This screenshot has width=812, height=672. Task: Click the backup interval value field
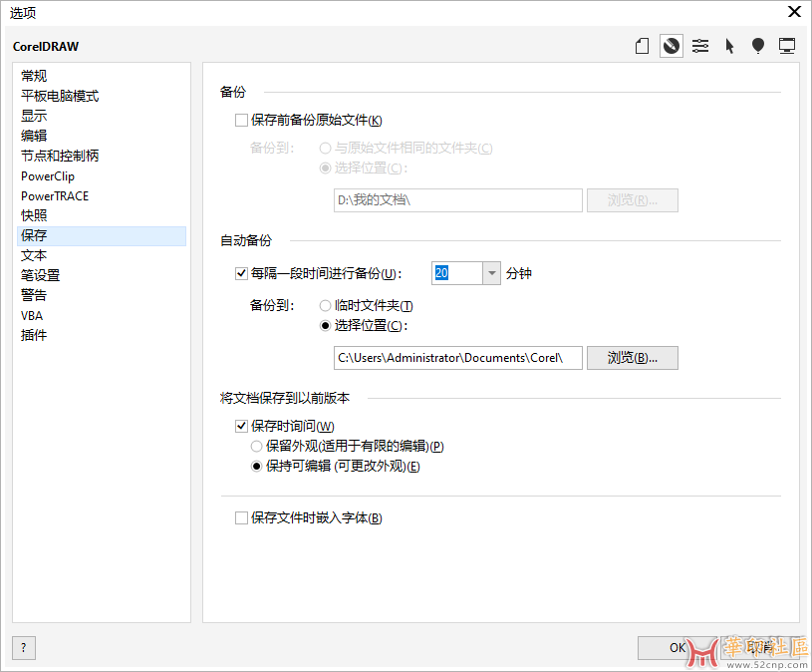click(456, 273)
